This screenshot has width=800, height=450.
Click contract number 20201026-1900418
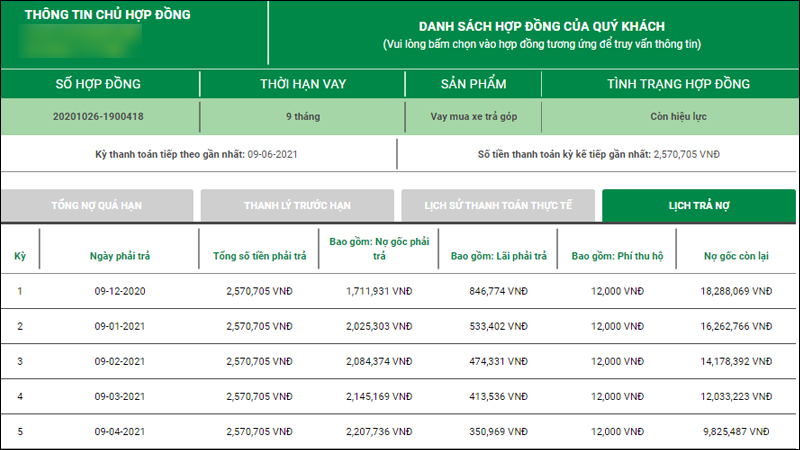[98, 117]
